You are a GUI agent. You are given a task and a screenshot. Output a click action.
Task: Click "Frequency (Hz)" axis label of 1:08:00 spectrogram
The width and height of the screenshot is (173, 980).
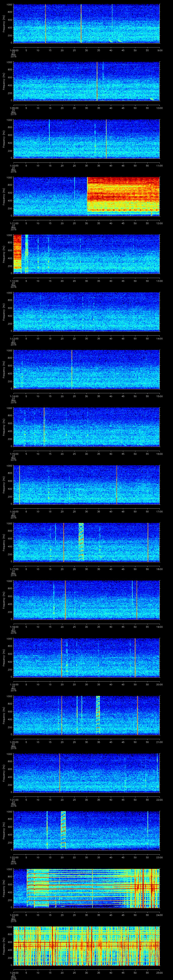click(4, 24)
